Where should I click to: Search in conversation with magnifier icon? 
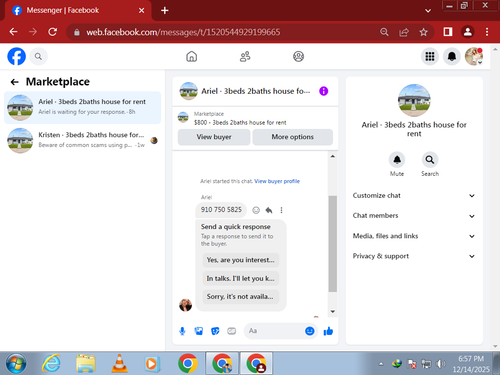pyautogui.click(x=430, y=160)
